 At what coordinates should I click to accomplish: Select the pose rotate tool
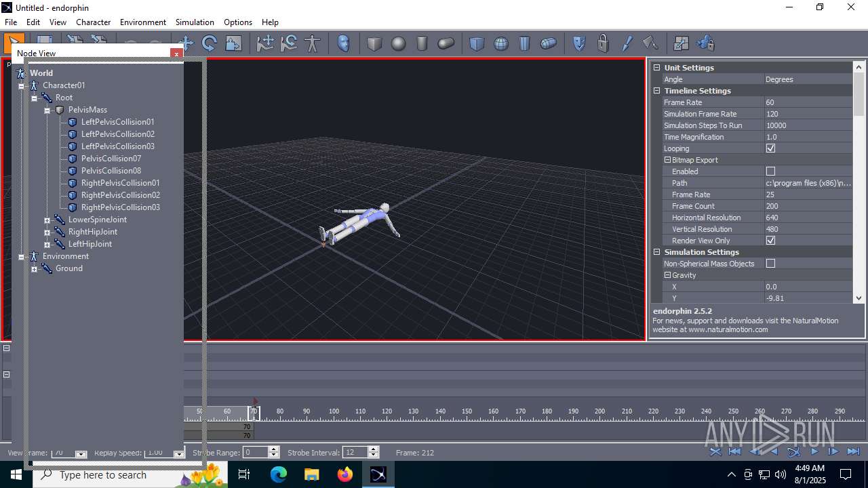coord(289,43)
